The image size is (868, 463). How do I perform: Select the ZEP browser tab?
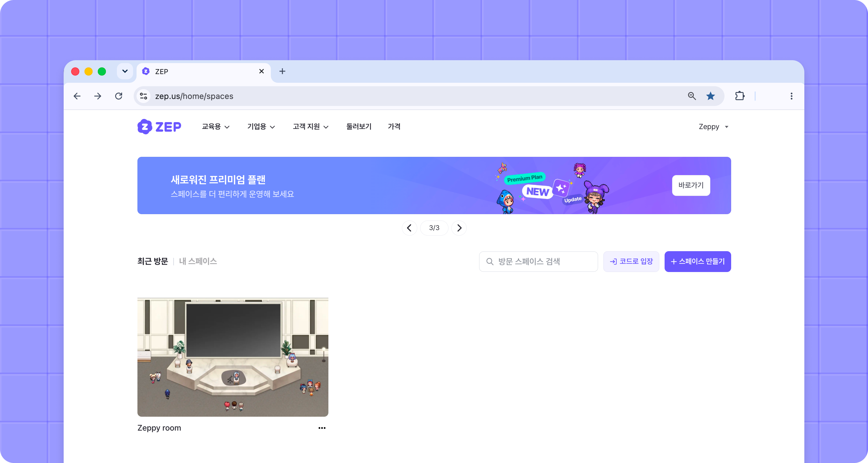(203, 71)
